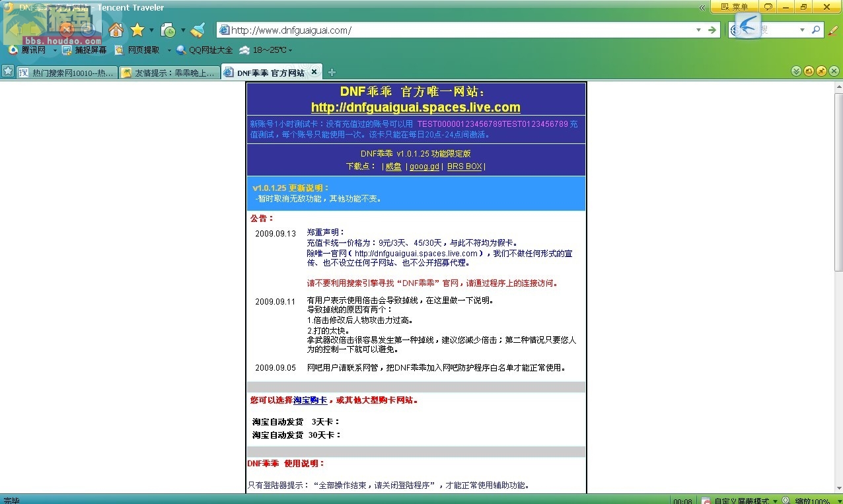Viewport: 843px width, 504px height.
Task: Click the tab list down-chevron button
Action: pyautogui.click(x=796, y=71)
